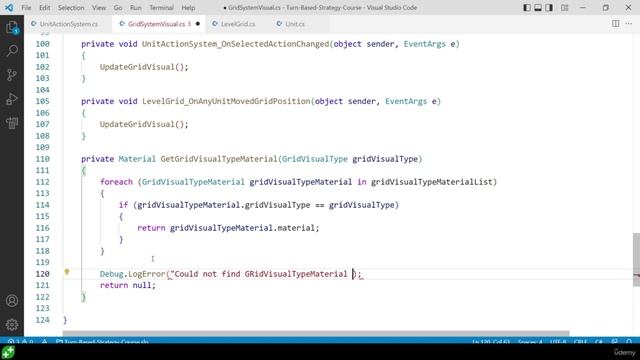Click the errors and warnings status count

(20, 341)
